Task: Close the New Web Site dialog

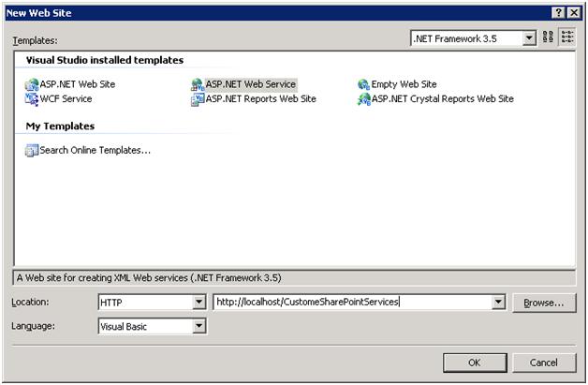Action: [x=574, y=13]
